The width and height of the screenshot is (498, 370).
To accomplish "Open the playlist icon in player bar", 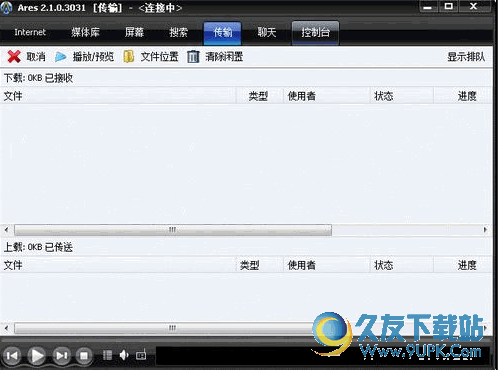I will click(107, 355).
